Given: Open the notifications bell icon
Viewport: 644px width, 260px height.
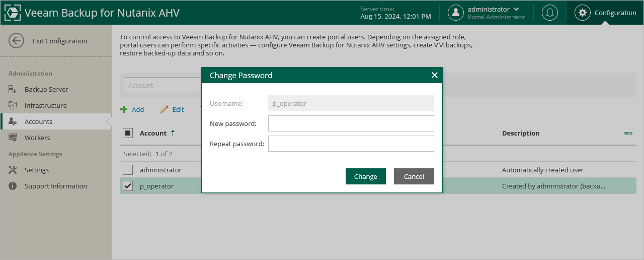Looking at the screenshot, I should click(549, 13).
